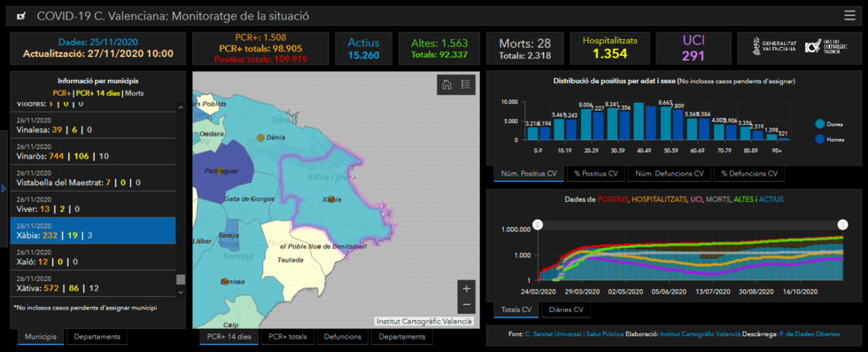Click the Dénia marker on the map

[x=260, y=137]
